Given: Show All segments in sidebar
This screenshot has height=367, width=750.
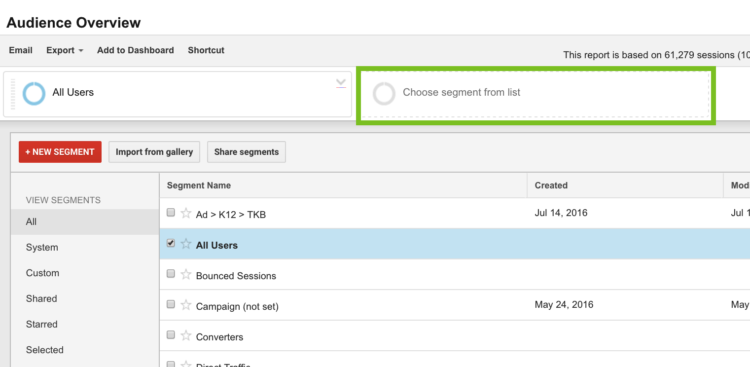Looking at the screenshot, I should [x=85, y=222].
